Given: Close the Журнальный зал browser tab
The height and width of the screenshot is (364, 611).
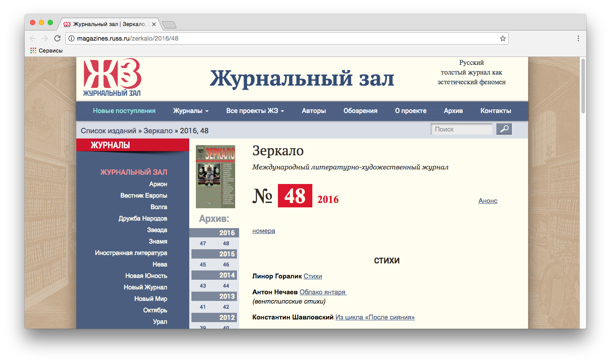Looking at the screenshot, I should pyautogui.click(x=154, y=24).
